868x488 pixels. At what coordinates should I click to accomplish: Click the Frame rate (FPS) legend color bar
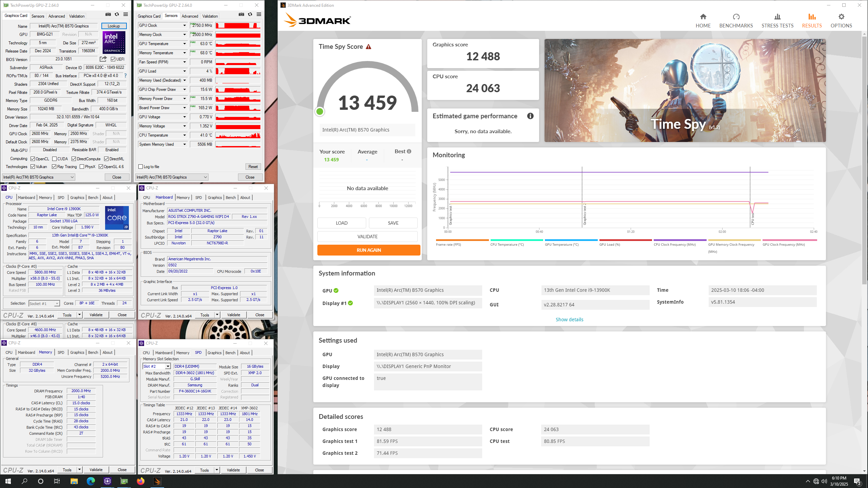[x=462, y=240]
